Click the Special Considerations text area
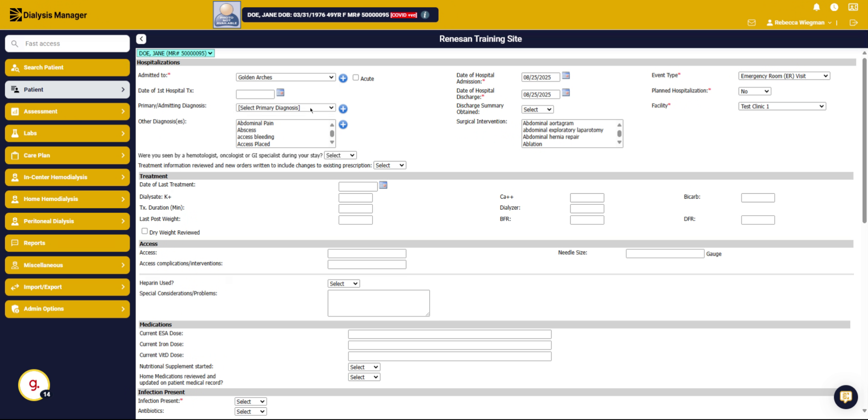This screenshot has width=868, height=420. coord(379,303)
